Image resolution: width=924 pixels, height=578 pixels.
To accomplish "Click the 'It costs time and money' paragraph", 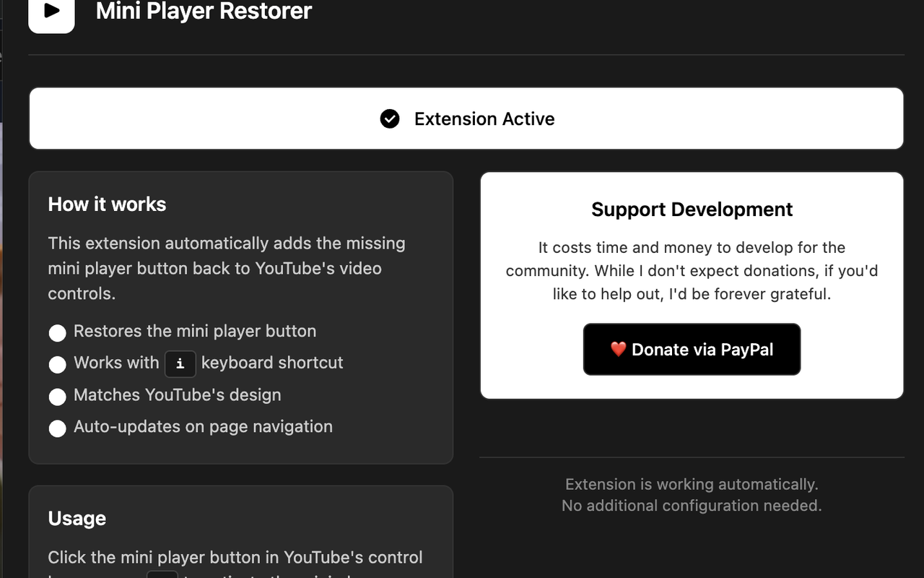I will [692, 270].
